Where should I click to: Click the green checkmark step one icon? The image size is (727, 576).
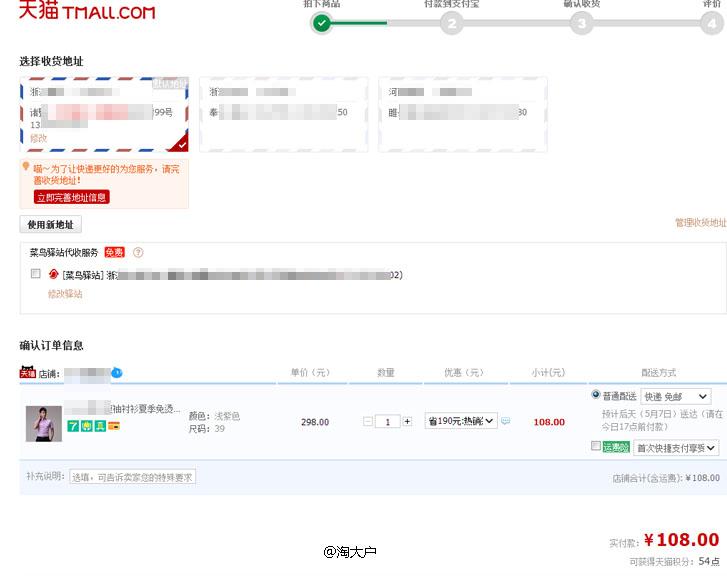[x=321, y=23]
